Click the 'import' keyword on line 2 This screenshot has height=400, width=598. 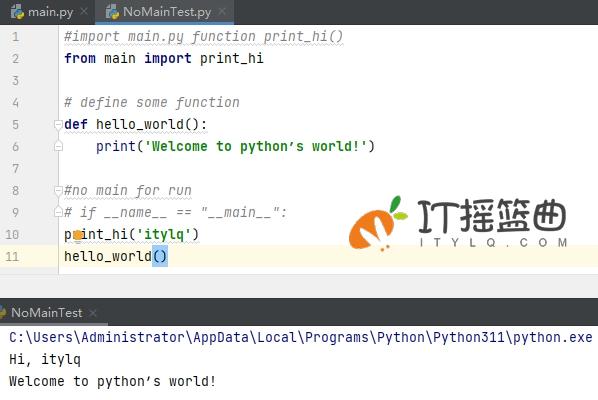tap(168, 58)
